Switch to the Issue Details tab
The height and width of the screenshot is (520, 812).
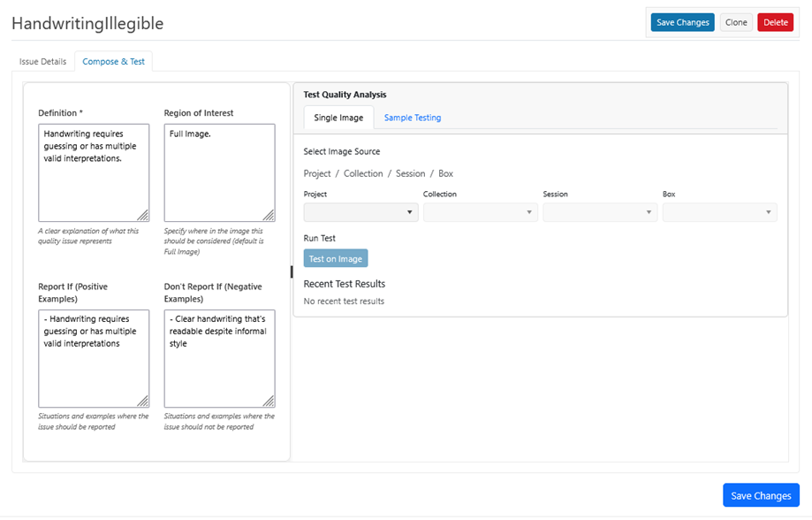tap(42, 62)
